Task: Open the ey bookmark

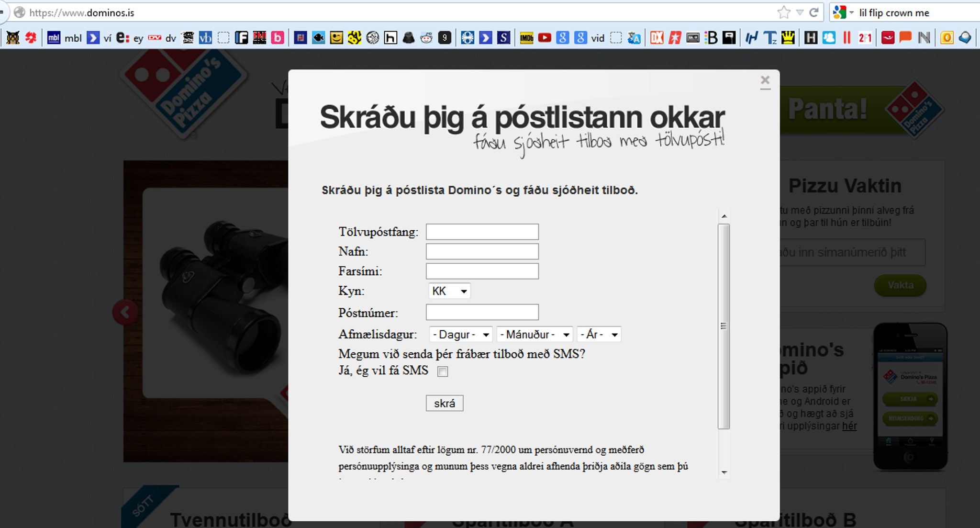Action: click(130, 38)
